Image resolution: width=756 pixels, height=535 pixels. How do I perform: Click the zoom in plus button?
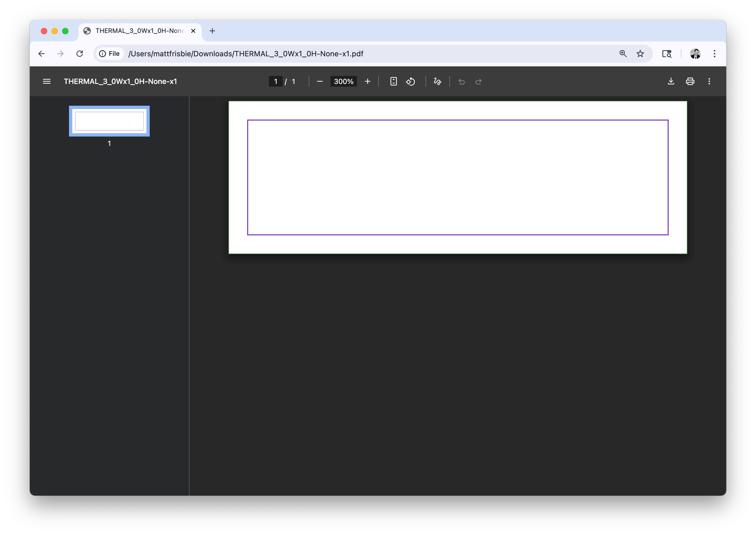coord(367,81)
